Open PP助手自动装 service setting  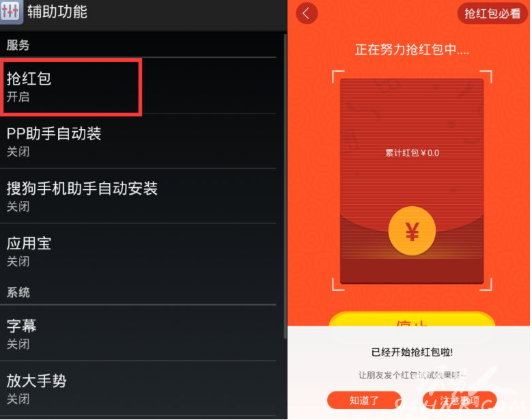pyautogui.click(x=139, y=141)
